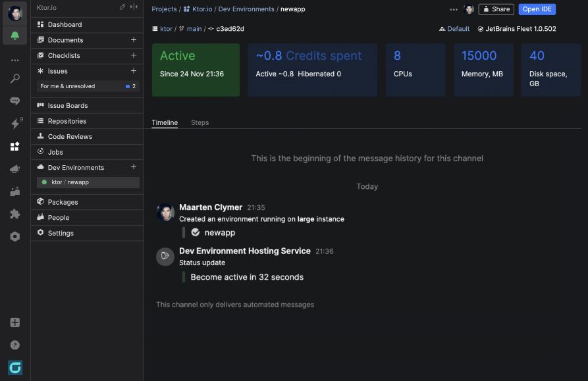Click the Share button
588x381 pixels.
(496, 9)
